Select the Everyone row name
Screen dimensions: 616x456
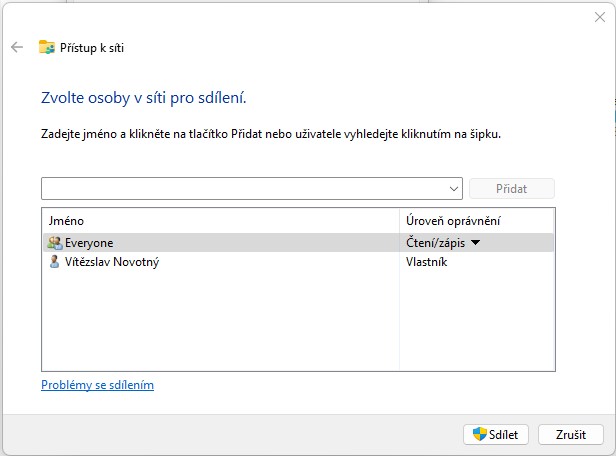pos(89,243)
